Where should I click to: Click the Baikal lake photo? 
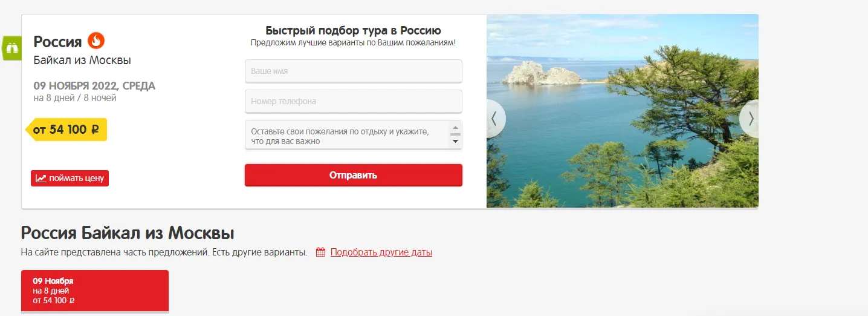623,111
